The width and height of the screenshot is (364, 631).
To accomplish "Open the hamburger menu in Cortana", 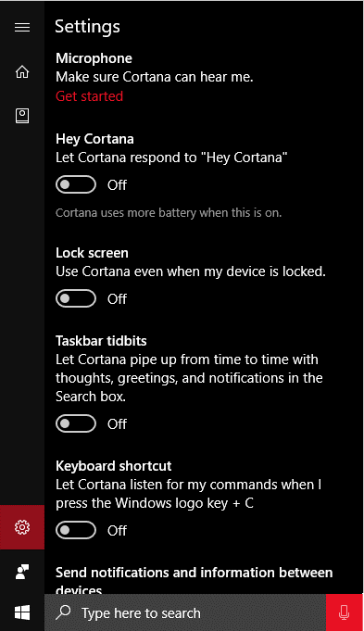I will (22, 27).
